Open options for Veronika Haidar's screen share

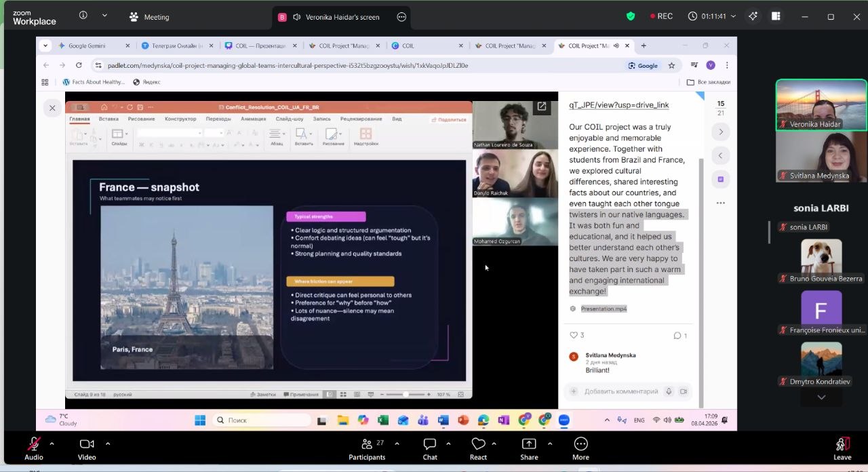(401, 17)
